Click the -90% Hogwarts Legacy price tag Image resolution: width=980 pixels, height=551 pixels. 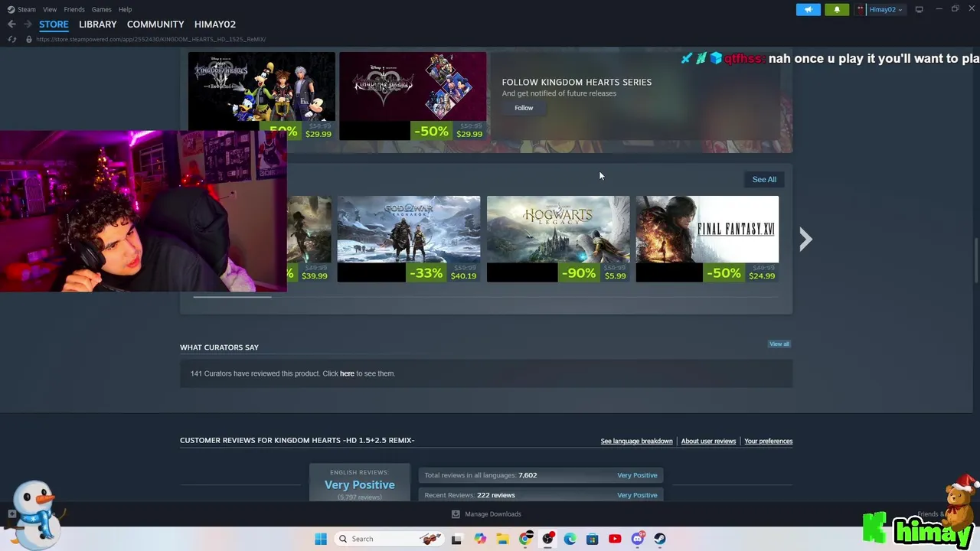[x=593, y=272]
